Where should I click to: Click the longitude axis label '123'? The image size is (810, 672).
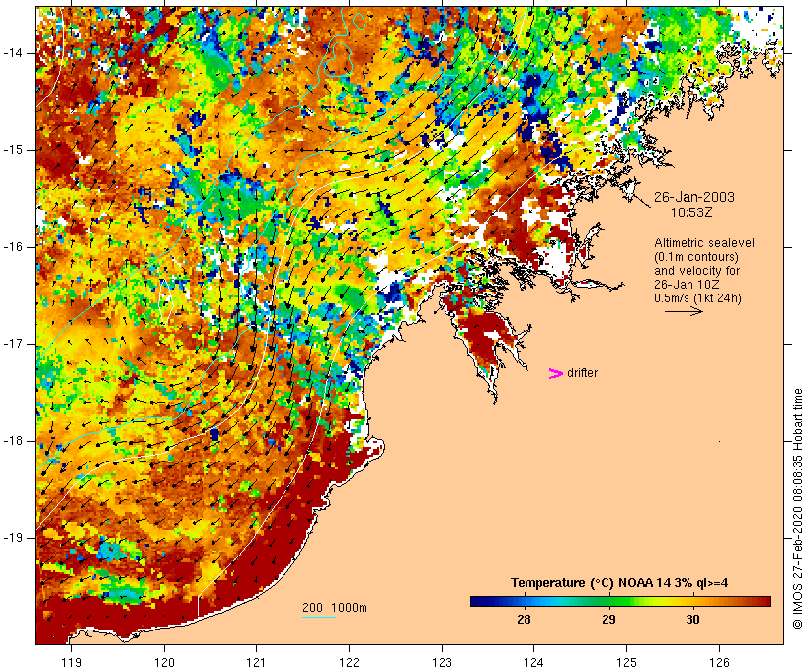coord(442,662)
